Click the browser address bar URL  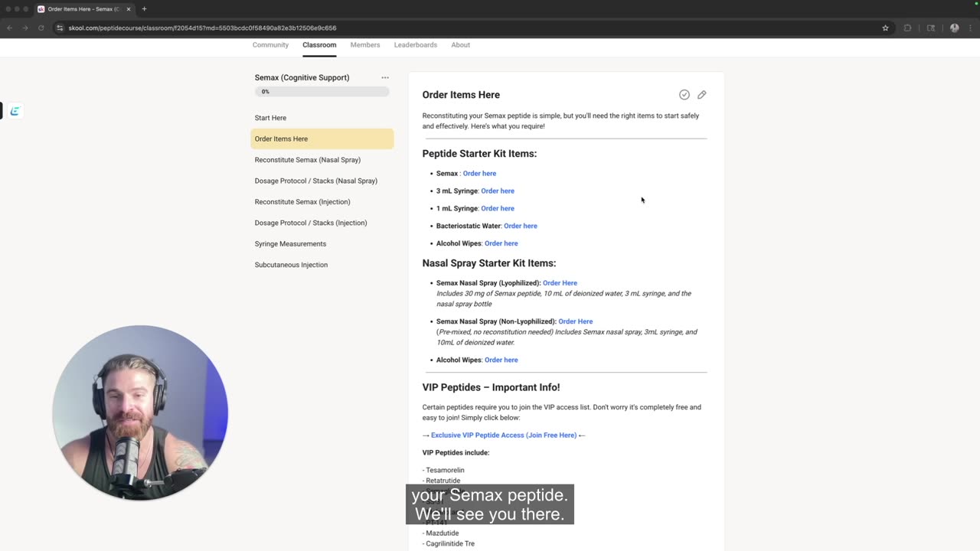coord(202,28)
